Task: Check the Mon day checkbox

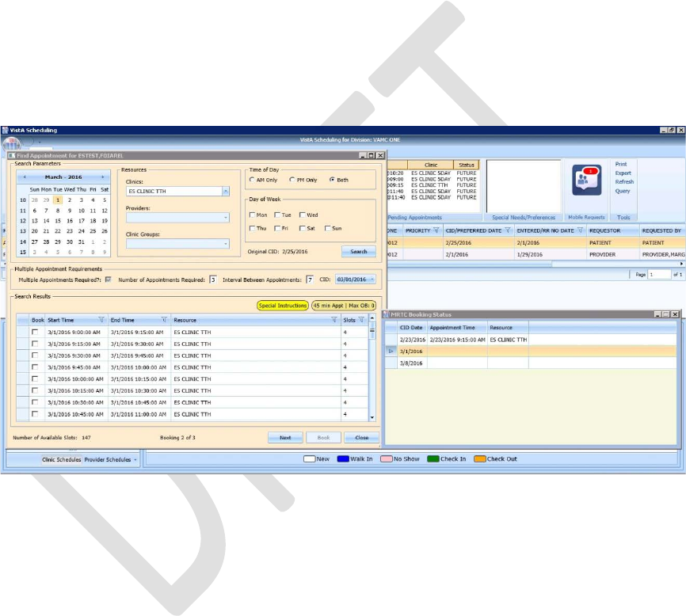Action: 252,215
